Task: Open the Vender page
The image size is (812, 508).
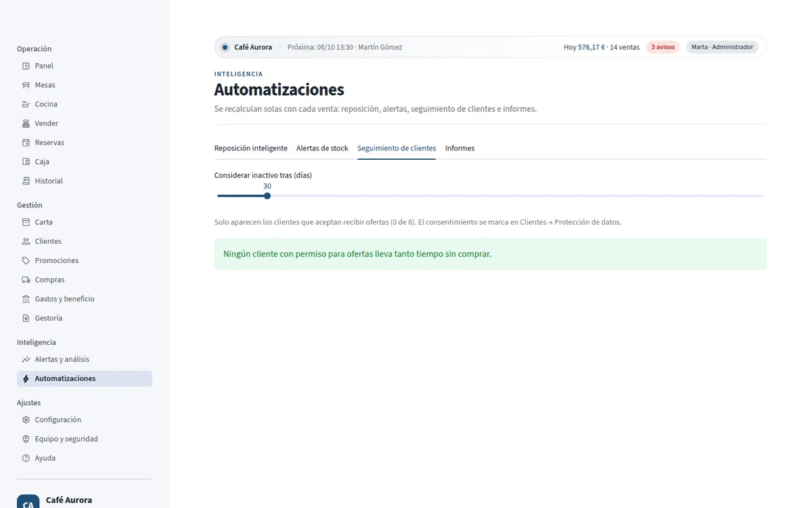Action: click(85, 123)
